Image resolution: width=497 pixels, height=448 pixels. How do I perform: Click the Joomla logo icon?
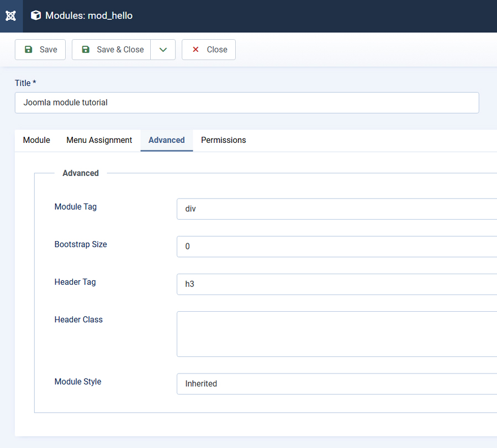pos(11,16)
